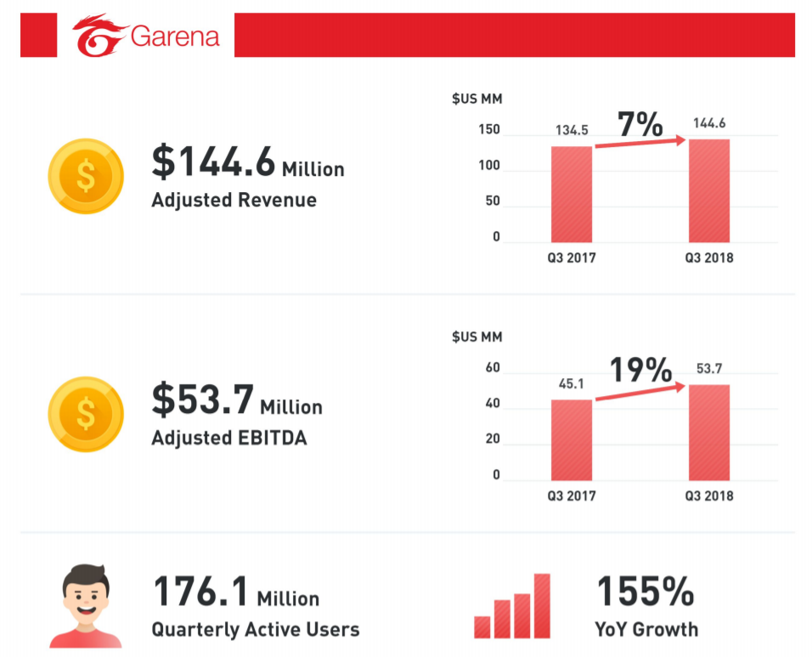Select the "155%" growth figure
This screenshot has width=812, height=657.
(x=646, y=592)
